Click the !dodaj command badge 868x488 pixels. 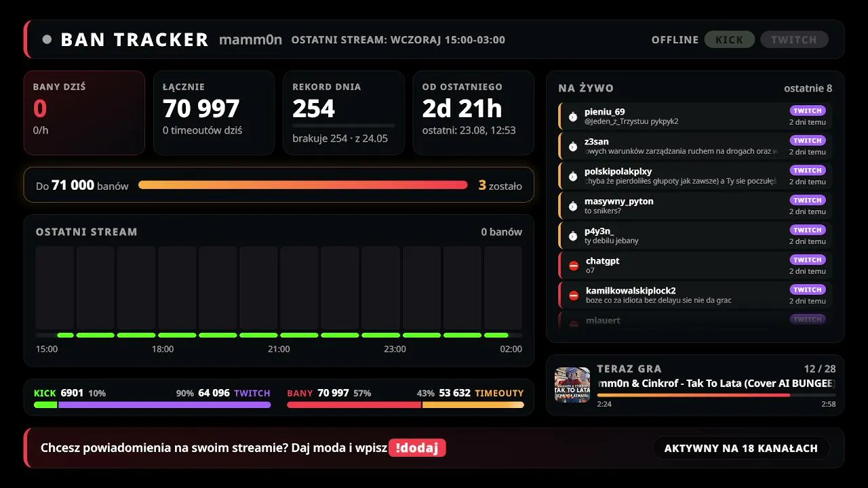417,448
